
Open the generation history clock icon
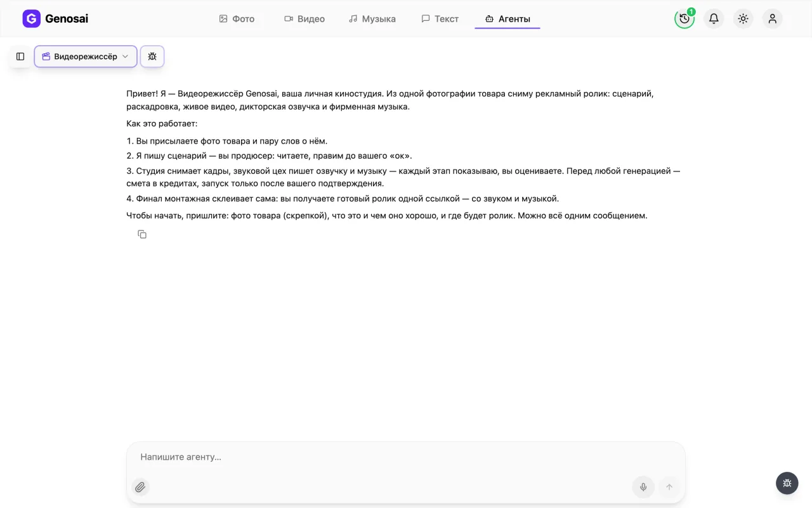tap(684, 19)
